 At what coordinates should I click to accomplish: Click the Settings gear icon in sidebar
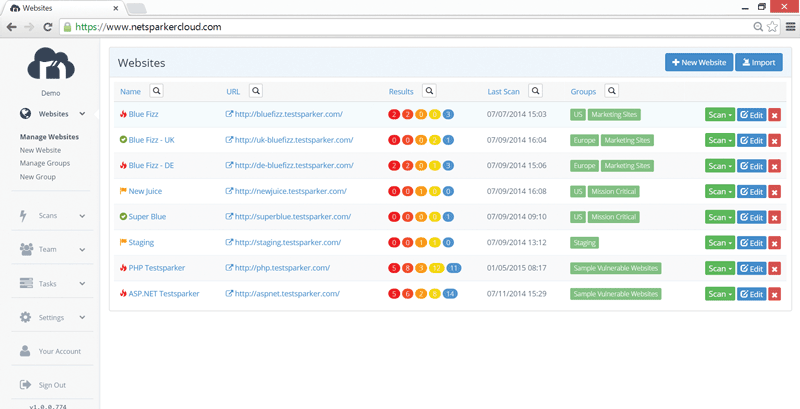[x=25, y=317]
